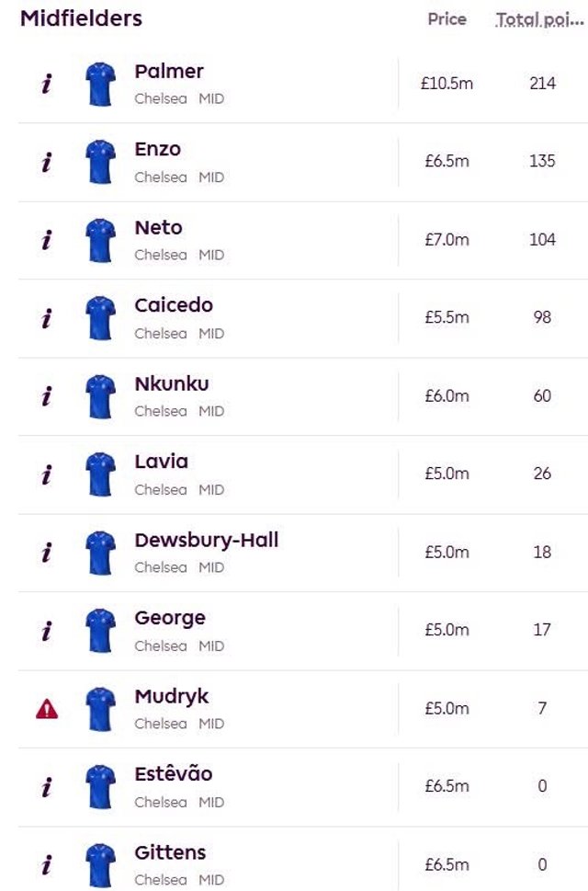
Task: Click the Price column header
Action: tap(447, 19)
